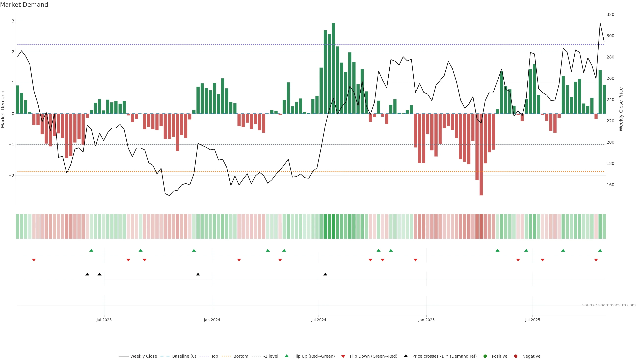Click the black Price crosses -1 legend triangle

[x=406, y=356]
